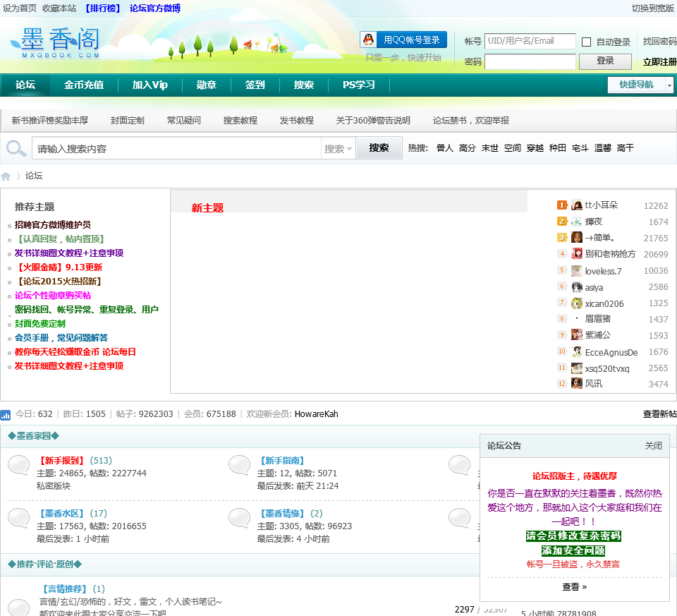This screenshot has width=677, height=616.
Task: Open 新书推评榜奖励丰厚 sub-nav link
Action: [49, 121]
